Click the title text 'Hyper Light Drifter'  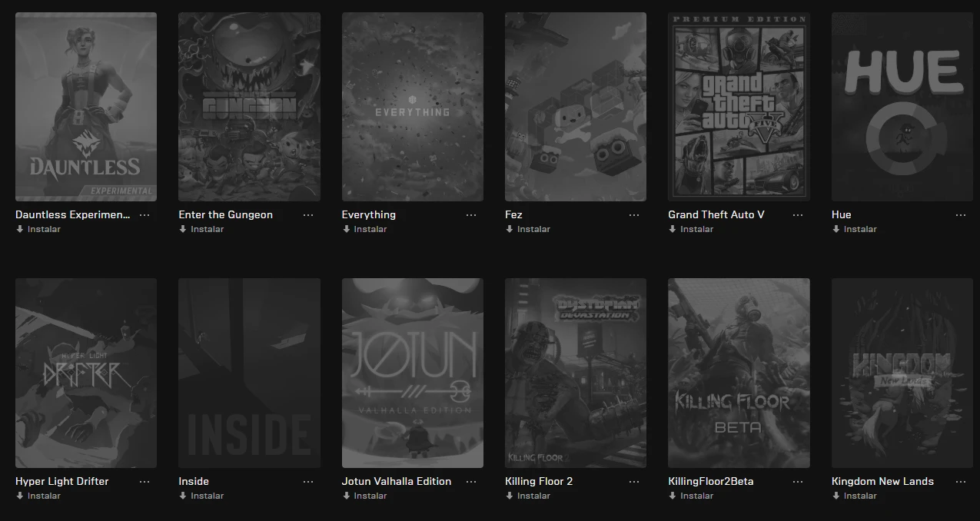click(x=62, y=481)
